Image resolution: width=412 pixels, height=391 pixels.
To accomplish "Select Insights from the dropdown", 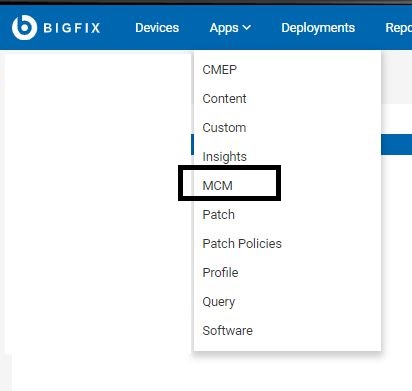I will click(x=225, y=157).
